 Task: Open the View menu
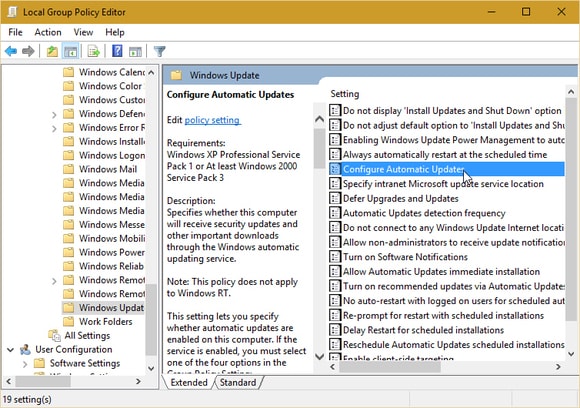click(83, 32)
